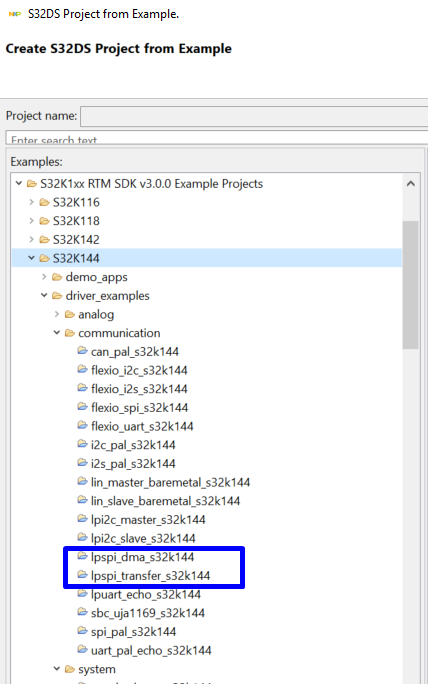Expand the analog tree node
The width and height of the screenshot is (428, 684).
57,315
